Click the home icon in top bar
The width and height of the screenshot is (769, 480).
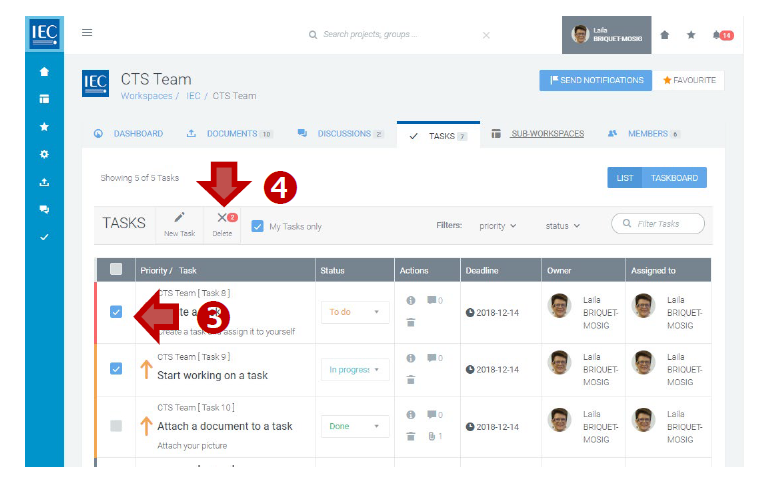[665, 35]
